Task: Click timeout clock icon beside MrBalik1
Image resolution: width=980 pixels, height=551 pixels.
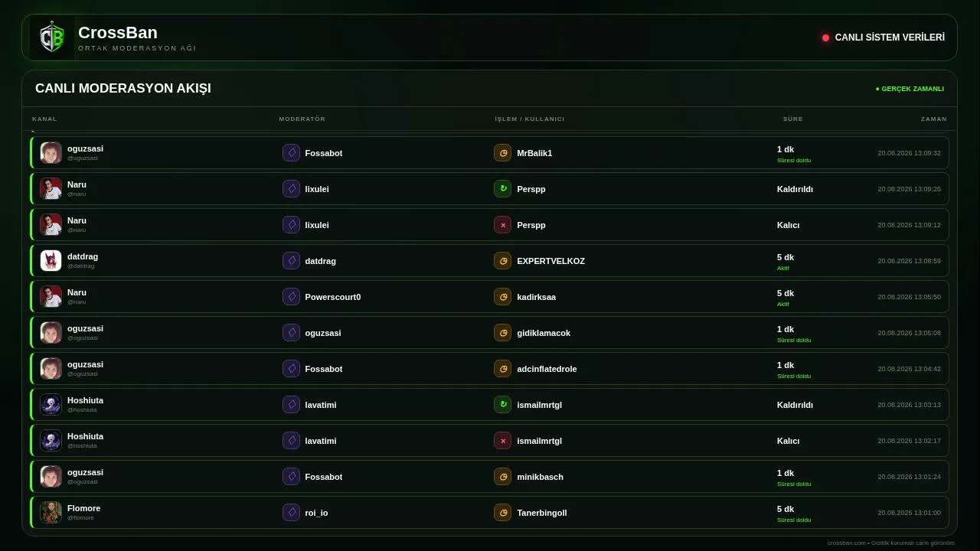Action: pyautogui.click(x=502, y=153)
